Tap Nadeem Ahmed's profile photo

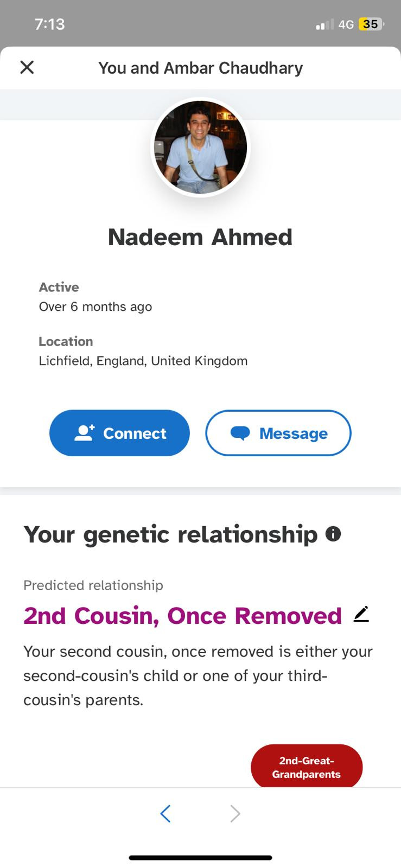click(200, 147)
